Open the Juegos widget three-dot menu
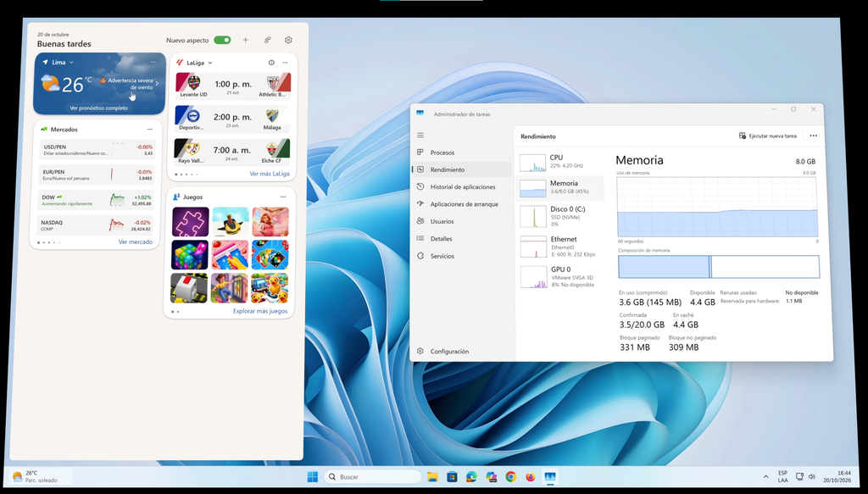Image resolution: width=868 pixels, height=494 pixels. pyautogui.click(x=283, y=197)
